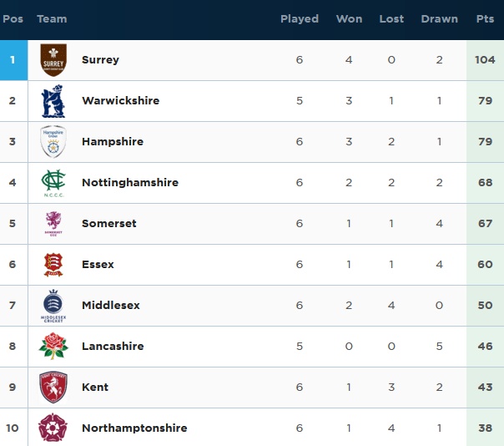The width and height of the screenshot is (504, 446).
Task: Select the Lancashire team name
Action: tap(113, 347)
